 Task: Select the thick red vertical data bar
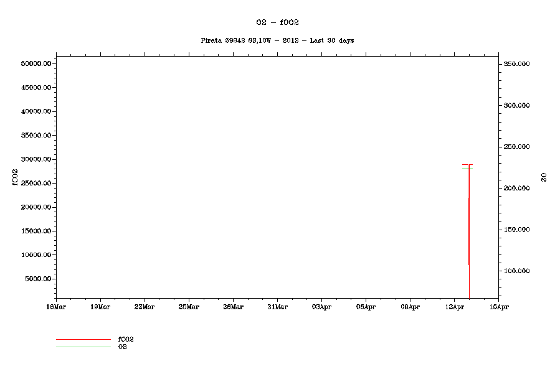click(468, 230)
